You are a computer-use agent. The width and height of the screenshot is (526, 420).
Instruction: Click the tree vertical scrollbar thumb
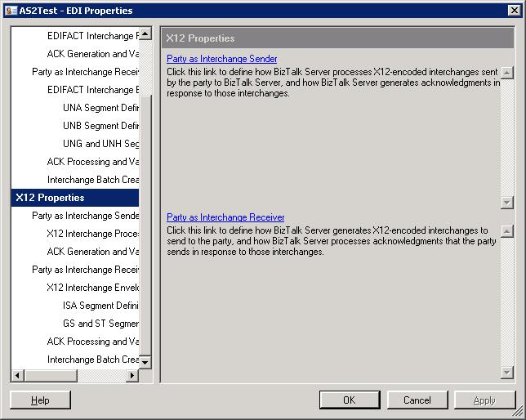pos(145,225)
